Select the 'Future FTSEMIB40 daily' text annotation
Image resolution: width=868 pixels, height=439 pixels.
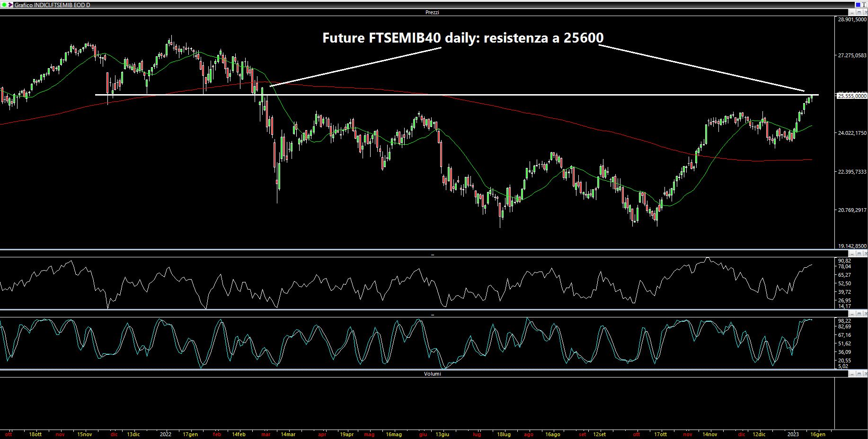(x=463, y=38)
